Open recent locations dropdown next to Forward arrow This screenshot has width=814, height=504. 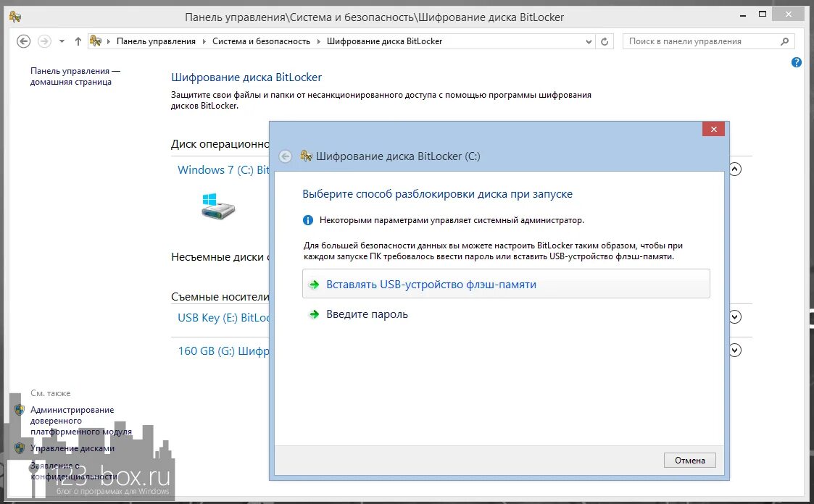pyautogui.click(x=62, y=41)
